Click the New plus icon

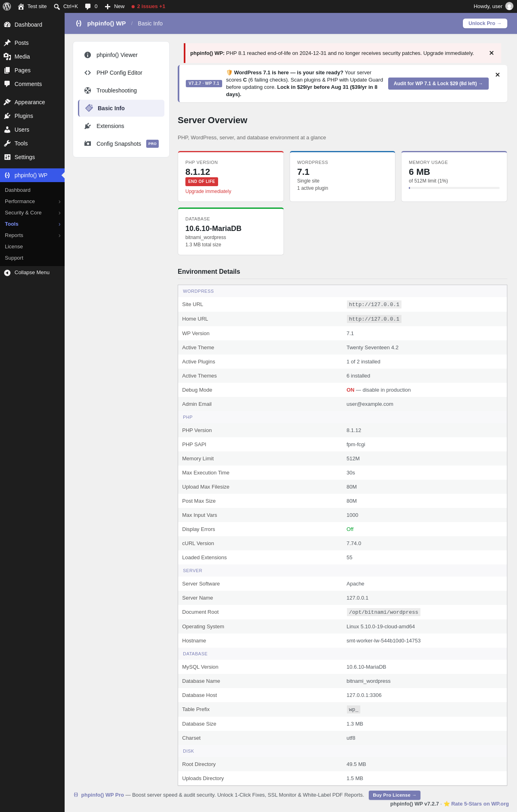click(107, 6)
